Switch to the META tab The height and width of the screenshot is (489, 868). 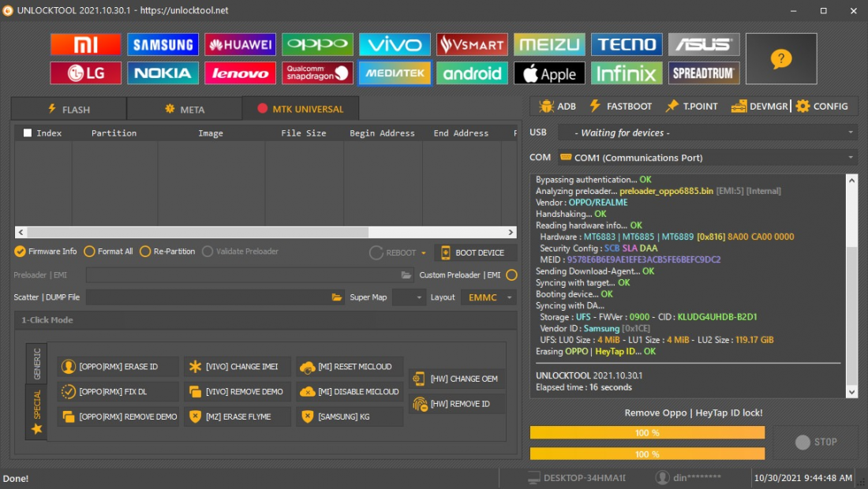[x=185, y=109]
